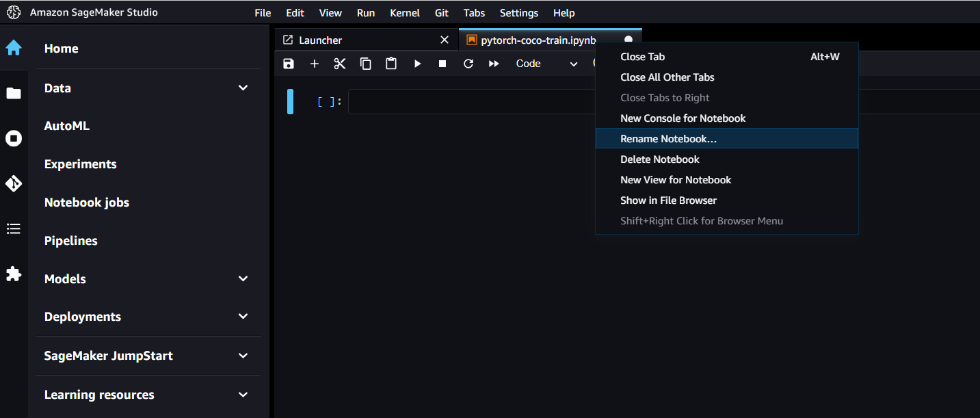Click the notebook icon on pytorch-coco-train tab
980x418 pixels.
[x=471, y=40]
